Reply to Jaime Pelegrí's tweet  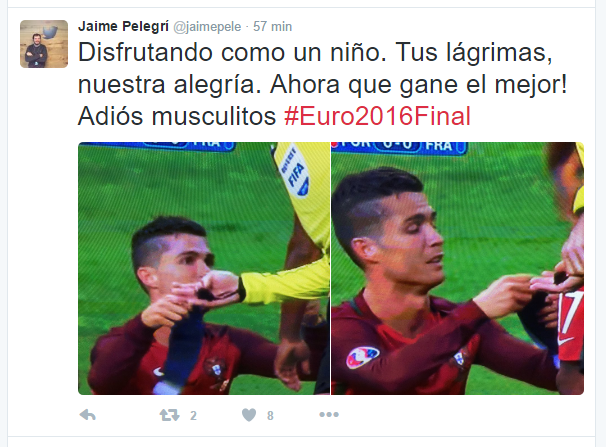pyautogui.click(x=88, y=415)
